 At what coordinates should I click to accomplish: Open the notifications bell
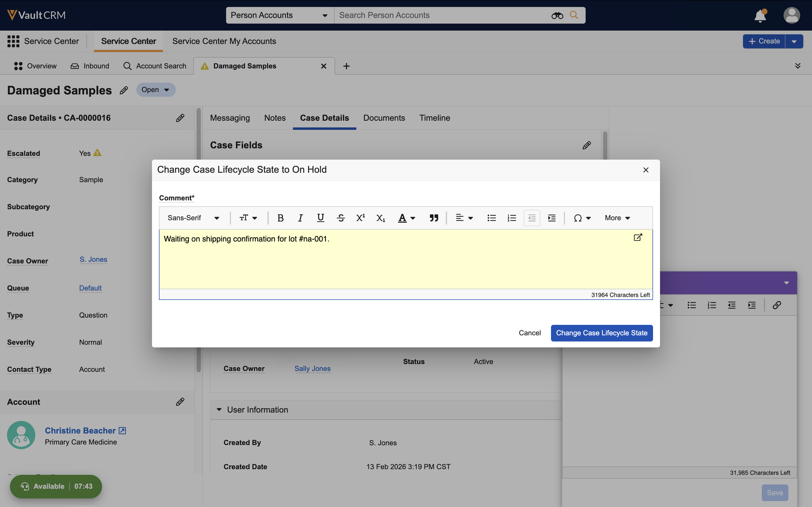(x=760, y=16)
